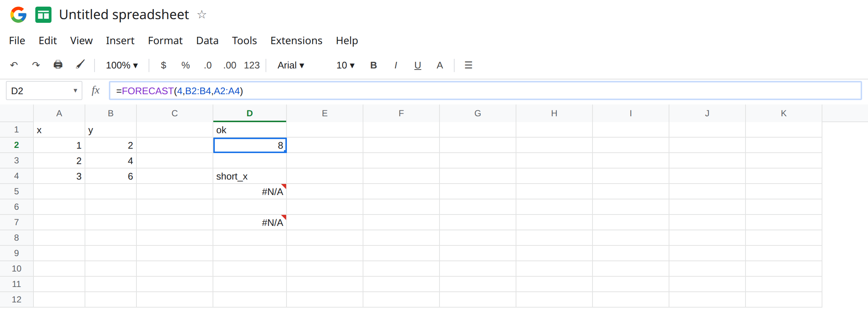Open the Extensions menu
This screenshot has height=312, width=868.
(x=296, y=40)
